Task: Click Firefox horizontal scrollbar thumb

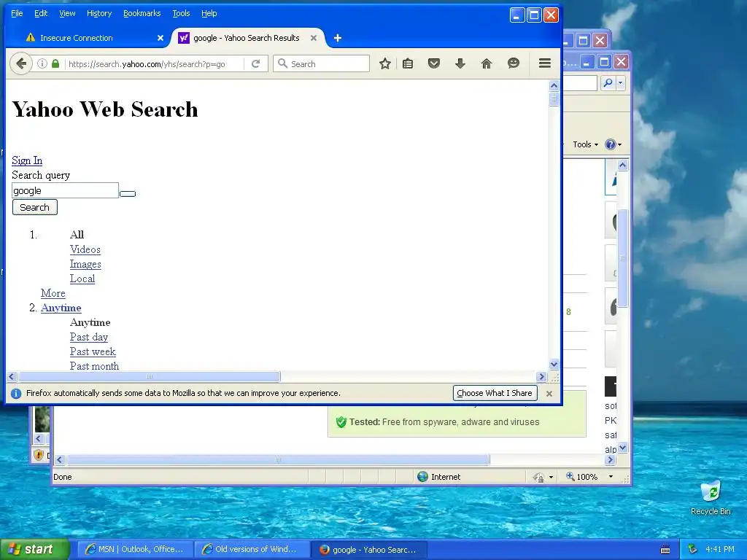Action: [149, 377]
